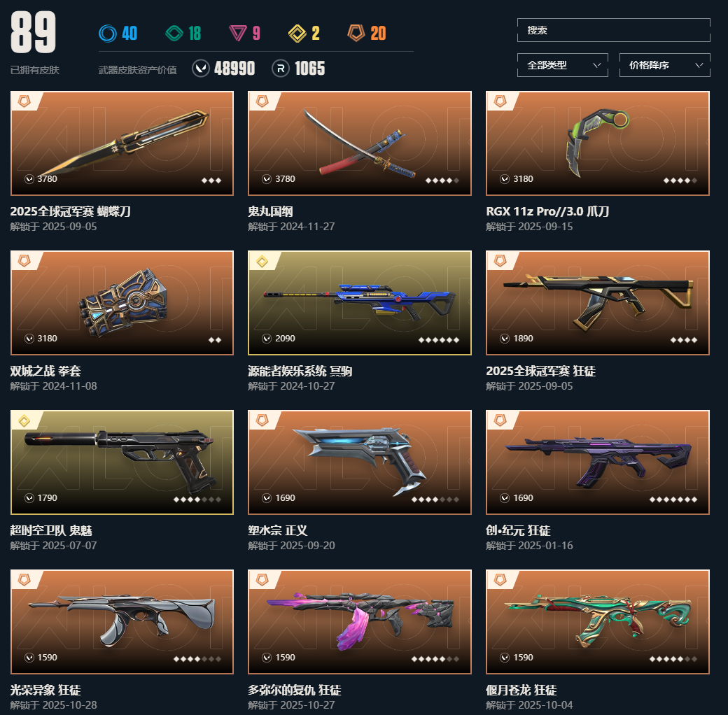Click the 塑水宗 正义 skin name link
This screenshot has width=728, height=715.
pos(278,530)
